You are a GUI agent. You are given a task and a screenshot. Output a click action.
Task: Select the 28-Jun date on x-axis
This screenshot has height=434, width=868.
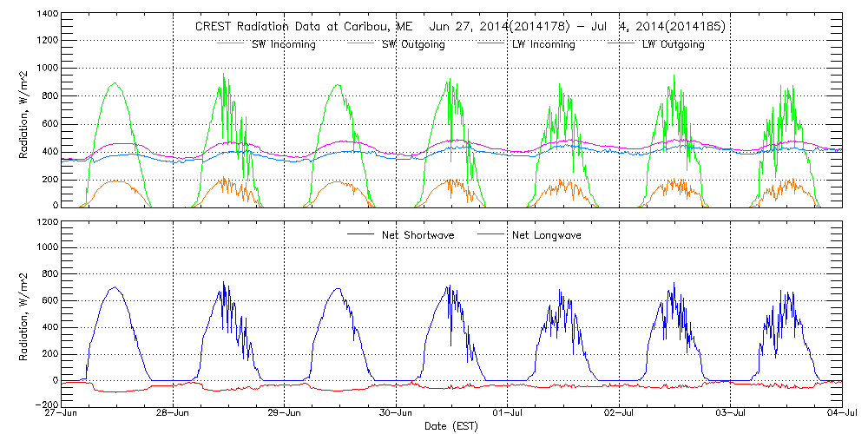click(x=173, y=414)
